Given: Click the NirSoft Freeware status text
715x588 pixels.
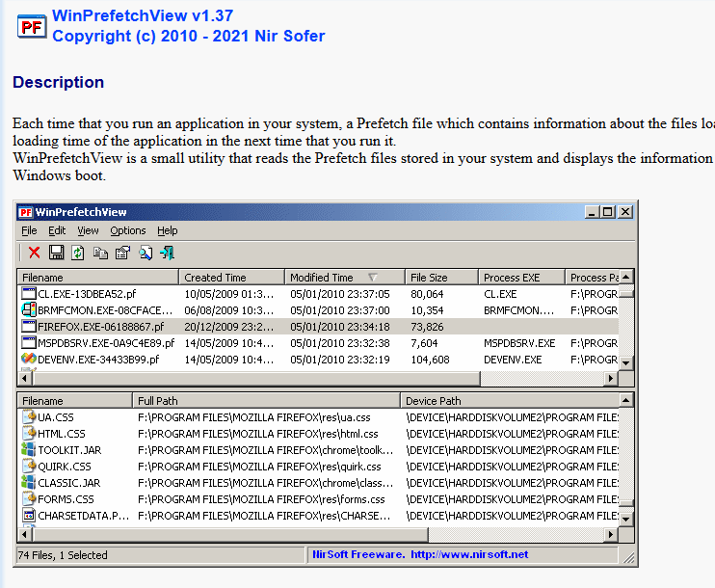Looking at the screenshot, I should point(357,554).
